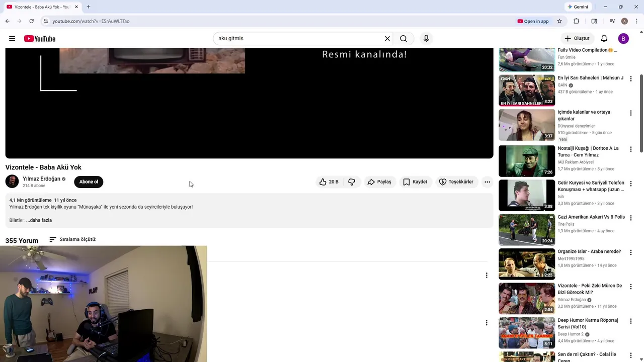The image size is (644, 362).
Task: Click Open in app button
Action: 533,21
